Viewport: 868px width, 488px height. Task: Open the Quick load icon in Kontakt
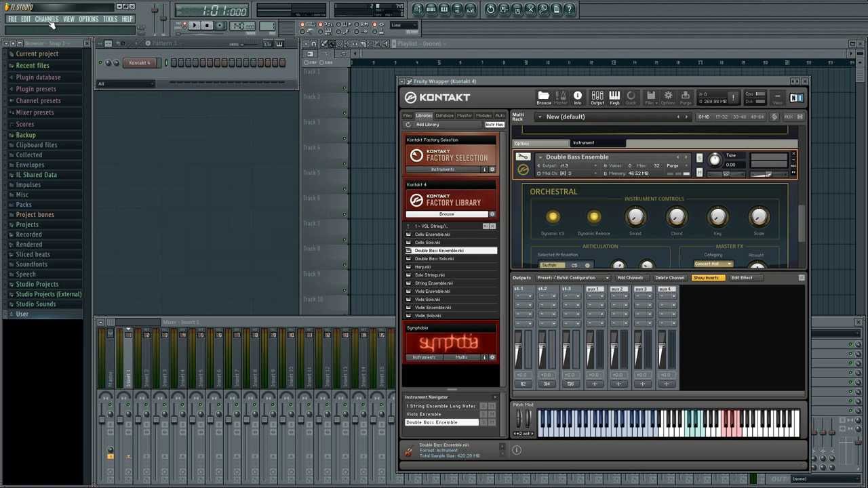[631, 98]
